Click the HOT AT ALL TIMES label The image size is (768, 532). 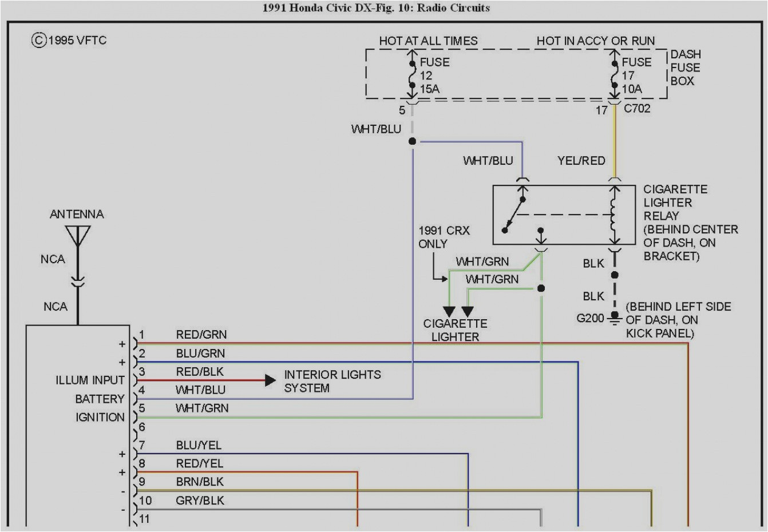point(429,41)
